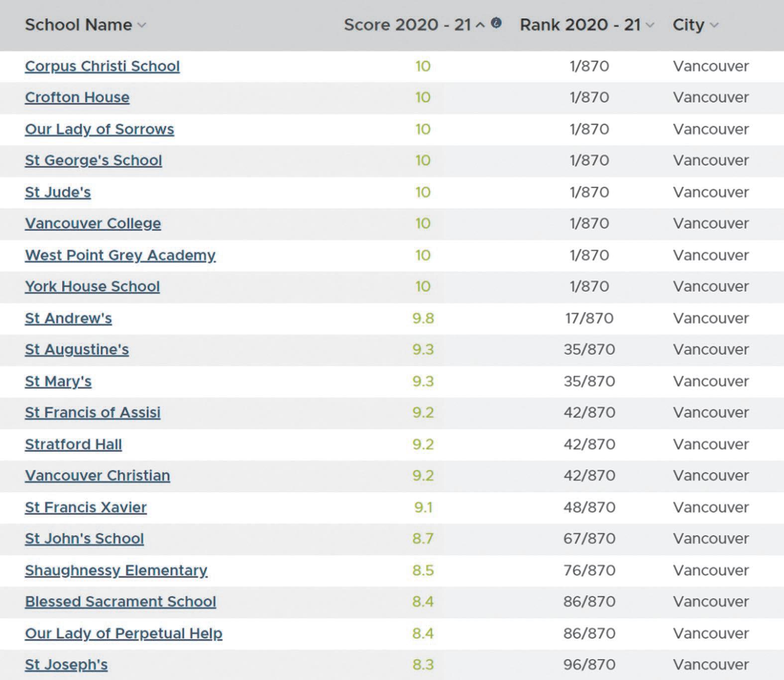The width and height of the screenshot is (784, 680).
Task: Go to St John's School page
Action: pos(84,539)
